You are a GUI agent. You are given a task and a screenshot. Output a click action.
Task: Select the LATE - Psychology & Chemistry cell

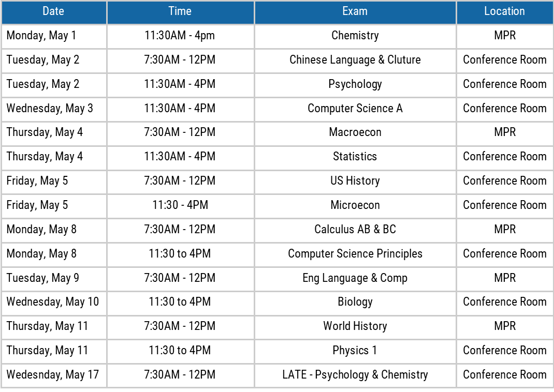[x=355, y=374]
